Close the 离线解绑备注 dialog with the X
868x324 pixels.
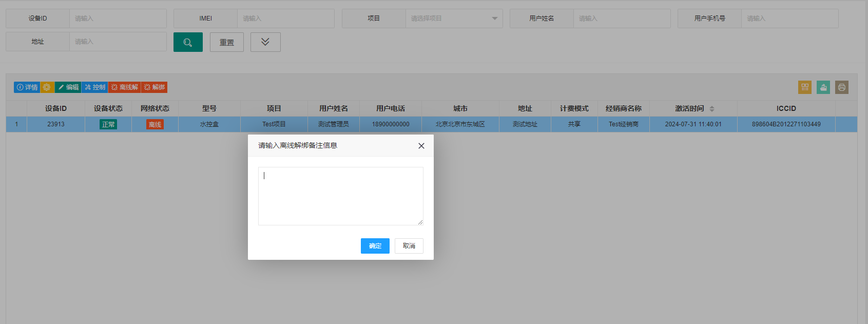coord(421,146)
